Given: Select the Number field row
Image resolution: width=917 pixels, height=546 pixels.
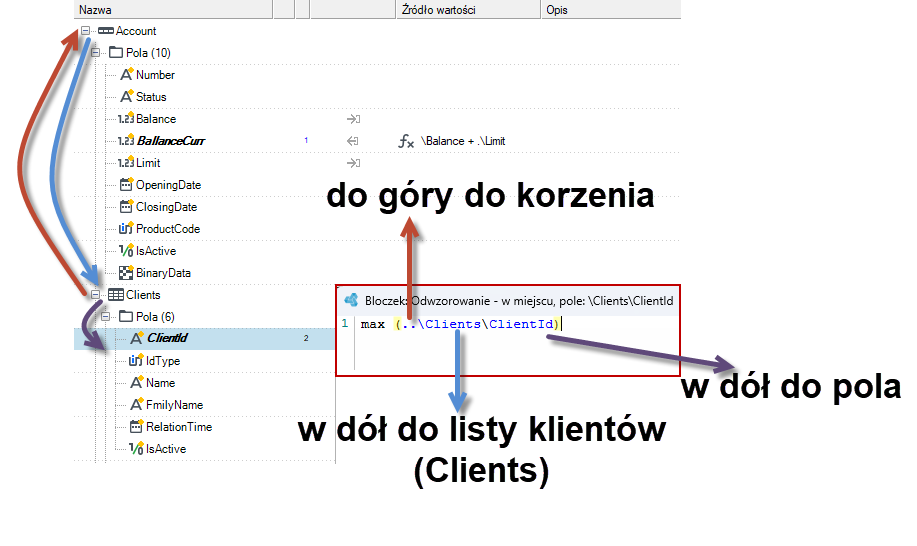Looking at the screenshot, I should pyautogui.click(x=156, y=75).
